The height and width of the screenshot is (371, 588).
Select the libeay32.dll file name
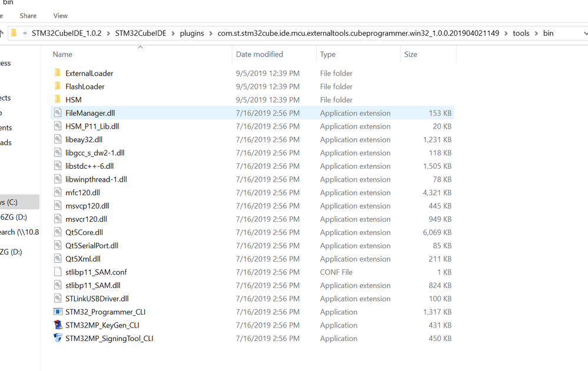pos(84,139)
